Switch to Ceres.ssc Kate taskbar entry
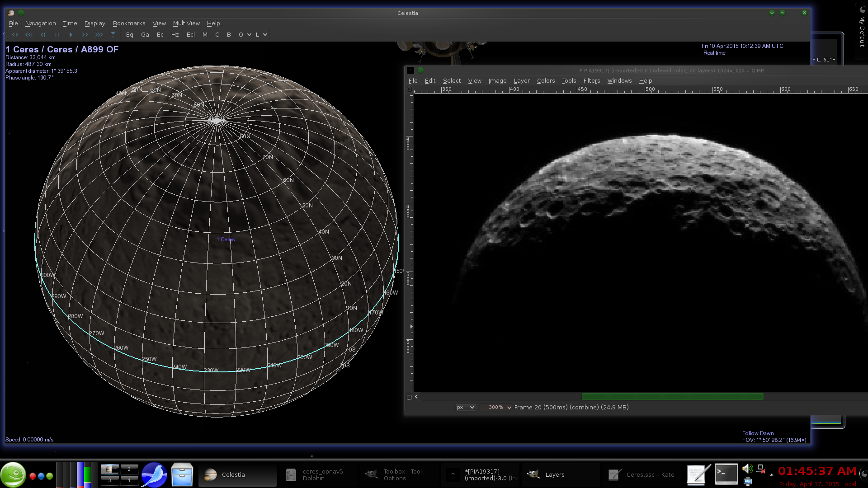The image size is (868, 488). coord(642,475)
